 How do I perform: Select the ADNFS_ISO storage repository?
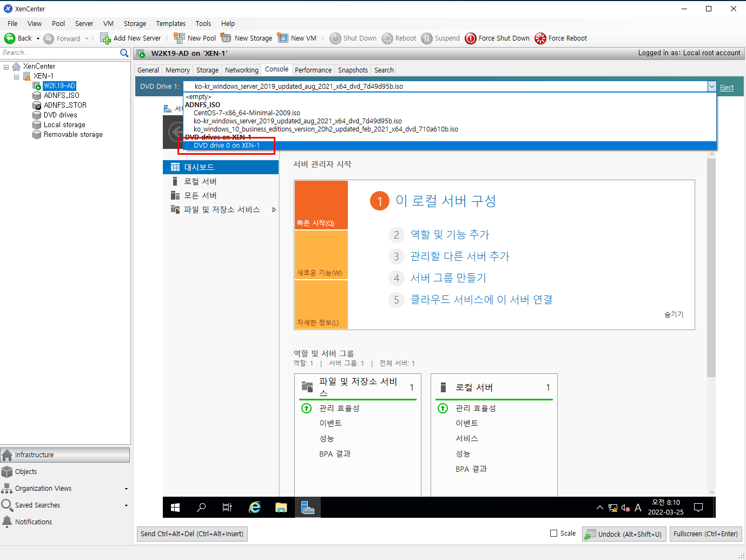61,95
